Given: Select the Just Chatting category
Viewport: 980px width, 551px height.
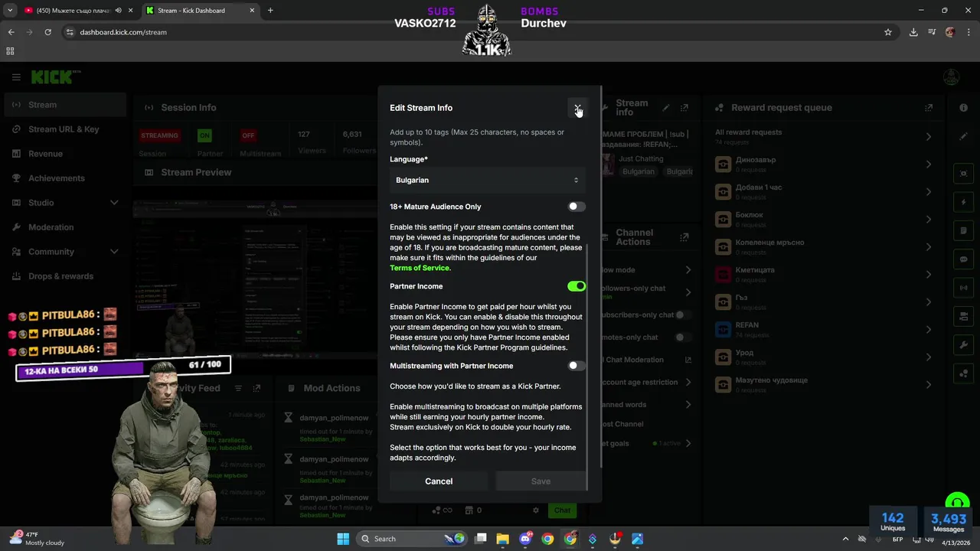Looking at the screenshot, I should click(x=641, y=159).
